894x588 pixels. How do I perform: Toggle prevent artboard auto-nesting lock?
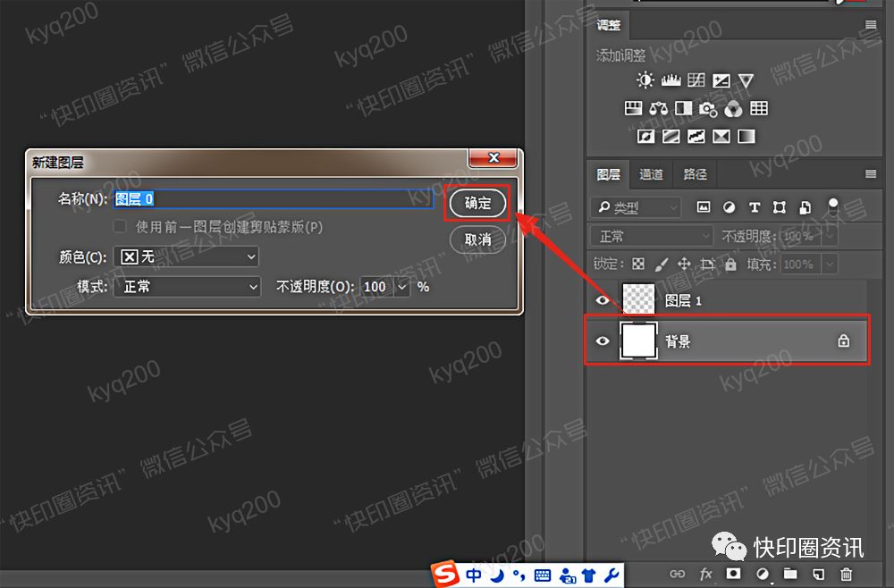click(x=707, y=264)
